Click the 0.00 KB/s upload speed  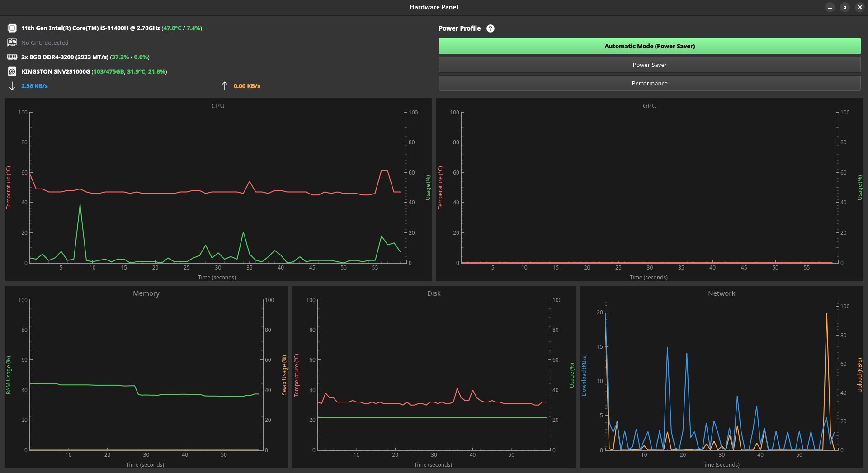[x=247, y=86]
